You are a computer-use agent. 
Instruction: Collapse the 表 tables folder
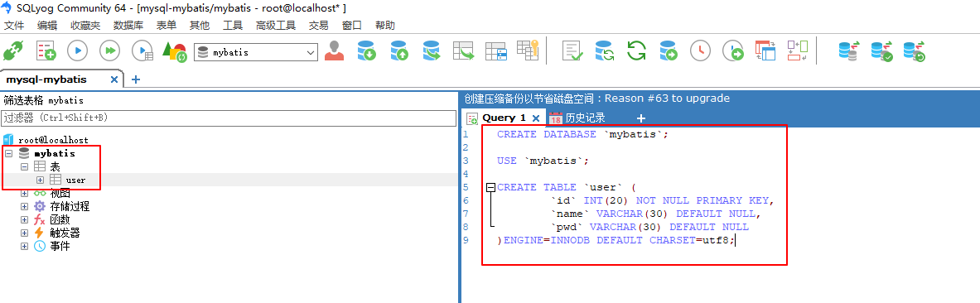coord(24,166)
